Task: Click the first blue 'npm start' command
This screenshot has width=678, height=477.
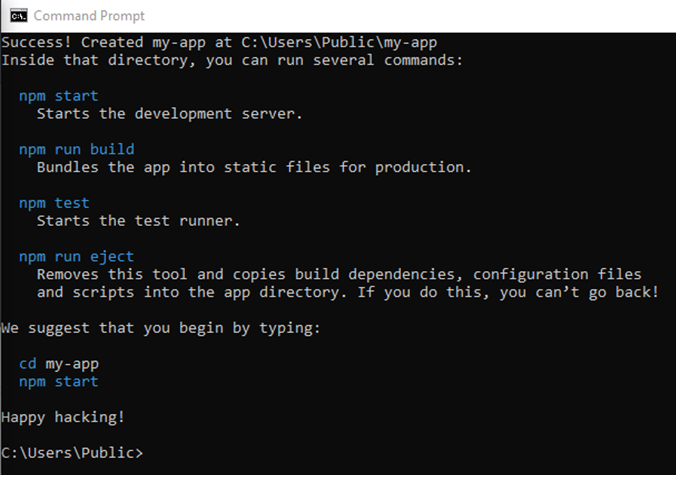Action: [x=59, y=96]
